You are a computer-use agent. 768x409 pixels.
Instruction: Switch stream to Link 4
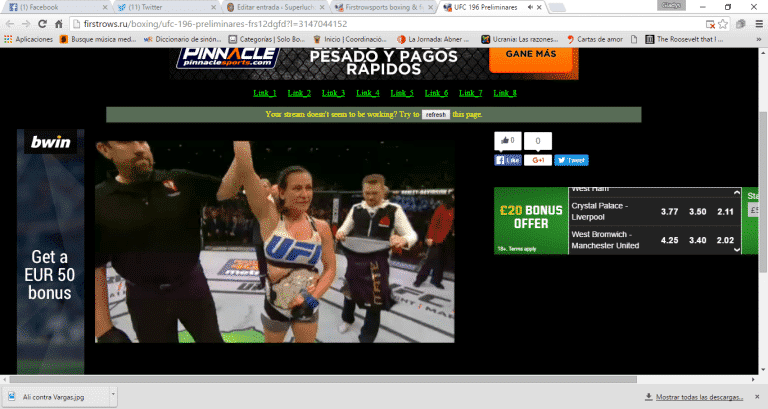(368, 93)
